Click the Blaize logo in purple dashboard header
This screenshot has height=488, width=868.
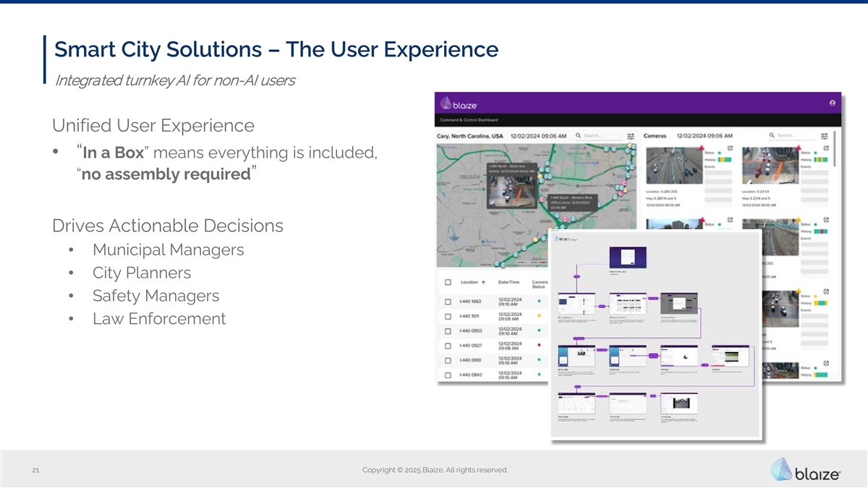click(x=459, y=103)
